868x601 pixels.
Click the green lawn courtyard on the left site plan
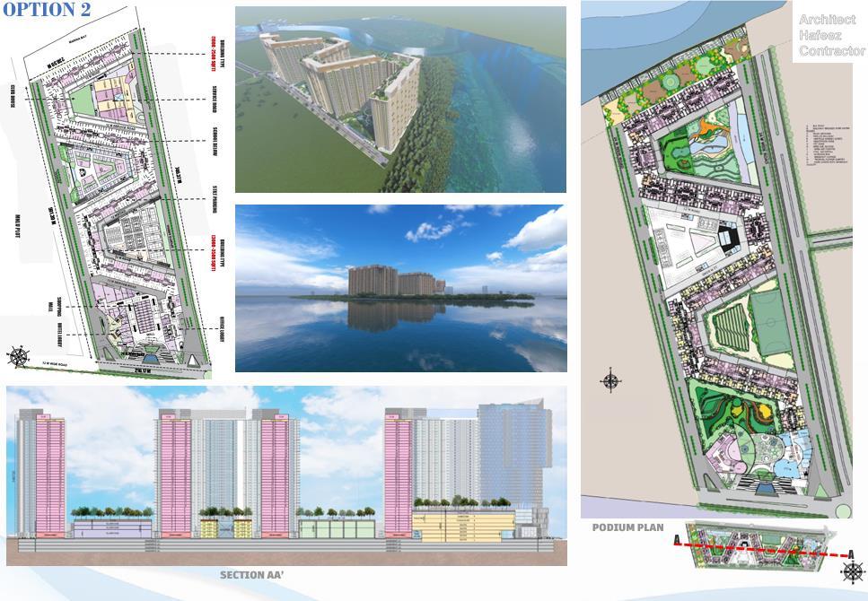tap(84, 100)
